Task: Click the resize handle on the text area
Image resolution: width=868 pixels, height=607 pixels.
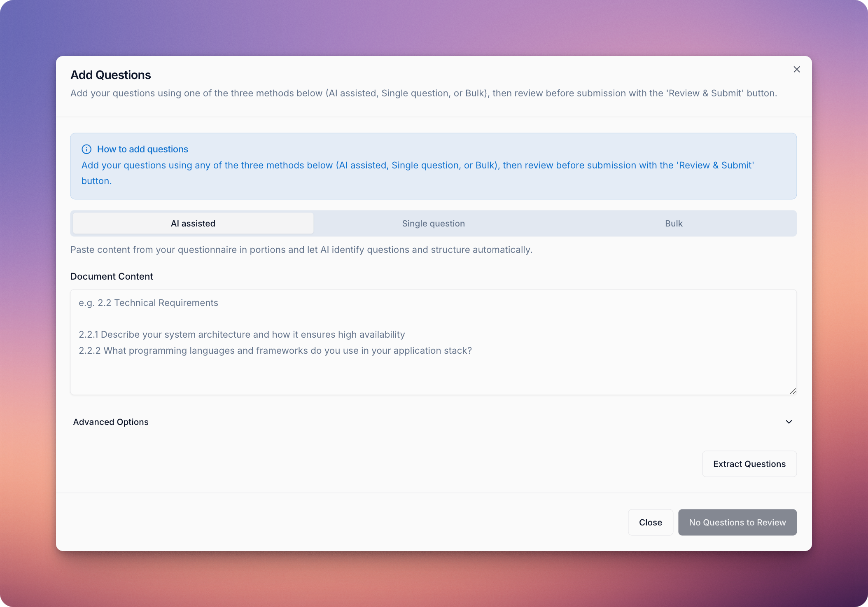Action: (x=793, y=390)
